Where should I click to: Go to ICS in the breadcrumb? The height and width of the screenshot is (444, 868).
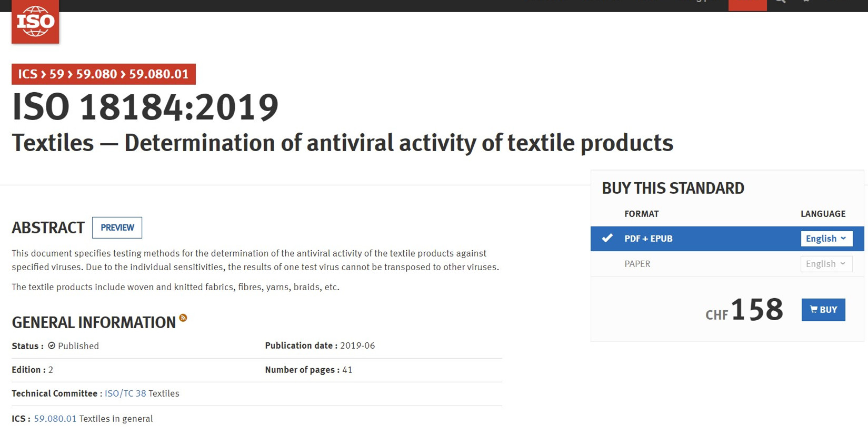pyautogui.click(x=28, y=74)
